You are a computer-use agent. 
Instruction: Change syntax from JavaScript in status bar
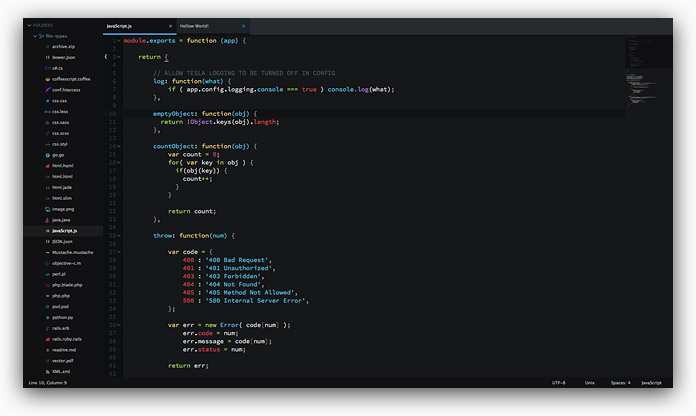(x=651, y=383)
